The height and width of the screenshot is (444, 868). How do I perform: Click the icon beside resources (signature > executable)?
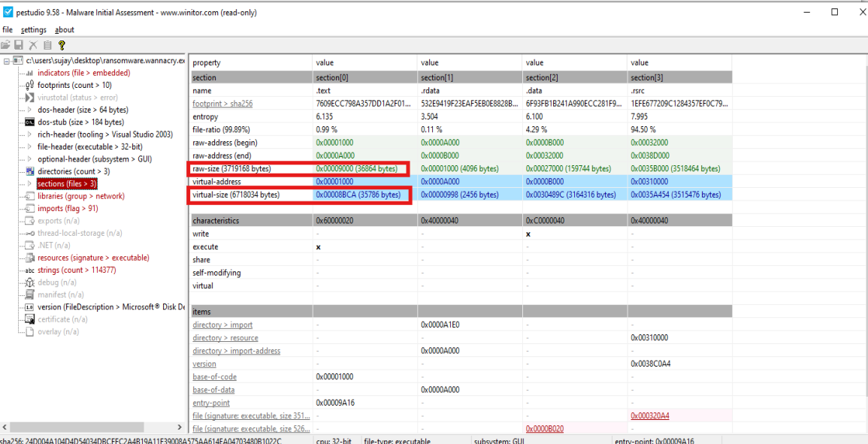pyautogui.click(x=30, y=258)
